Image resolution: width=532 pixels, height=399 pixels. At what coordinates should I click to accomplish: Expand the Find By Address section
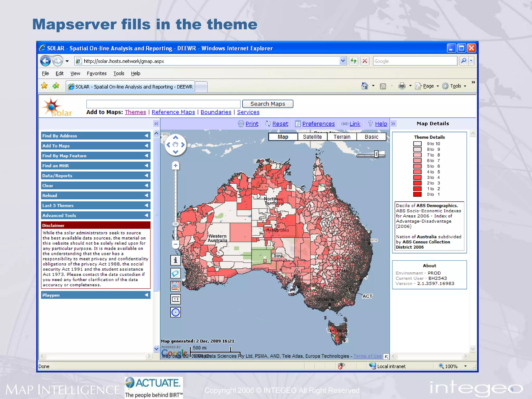(x=96, y=136)
